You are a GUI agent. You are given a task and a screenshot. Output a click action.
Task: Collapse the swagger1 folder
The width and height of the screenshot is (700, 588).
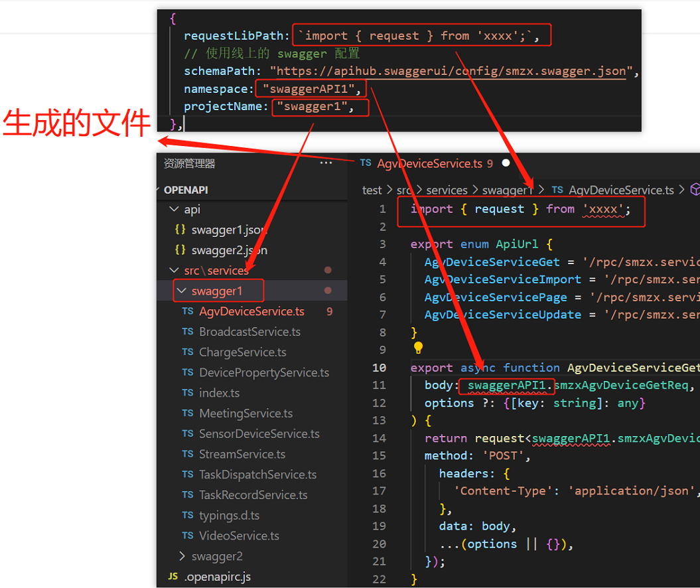tap(181, 291)
